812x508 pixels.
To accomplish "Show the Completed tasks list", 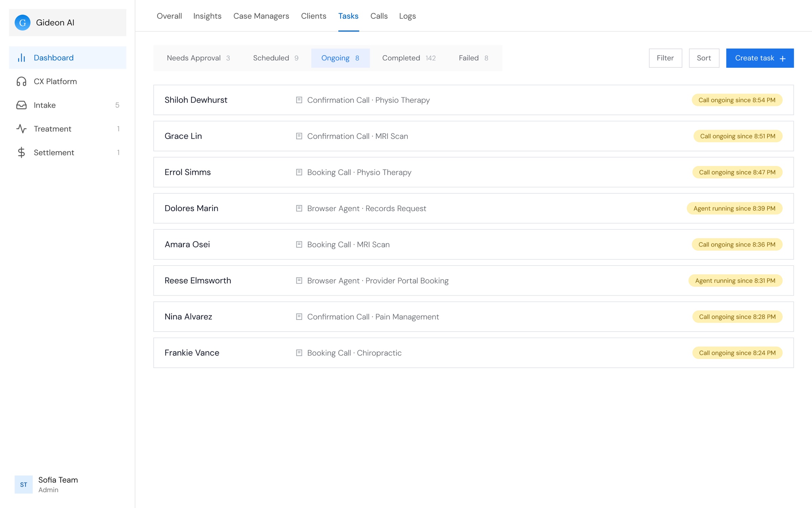I will tap(409, 58).
